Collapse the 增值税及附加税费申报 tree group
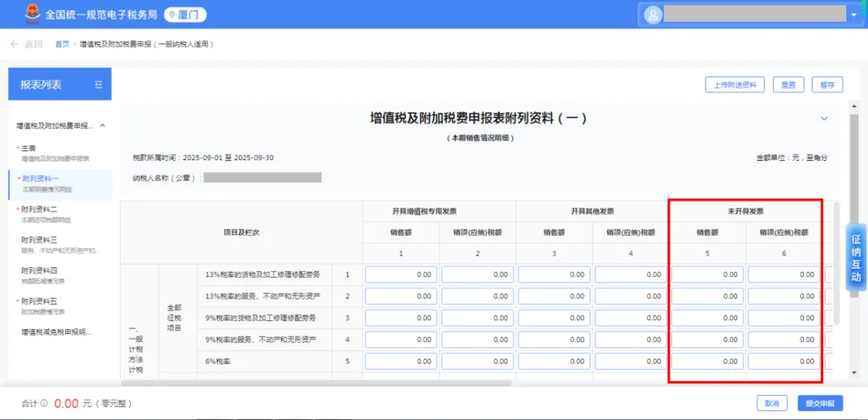The image size is (868, 420). 102,126
